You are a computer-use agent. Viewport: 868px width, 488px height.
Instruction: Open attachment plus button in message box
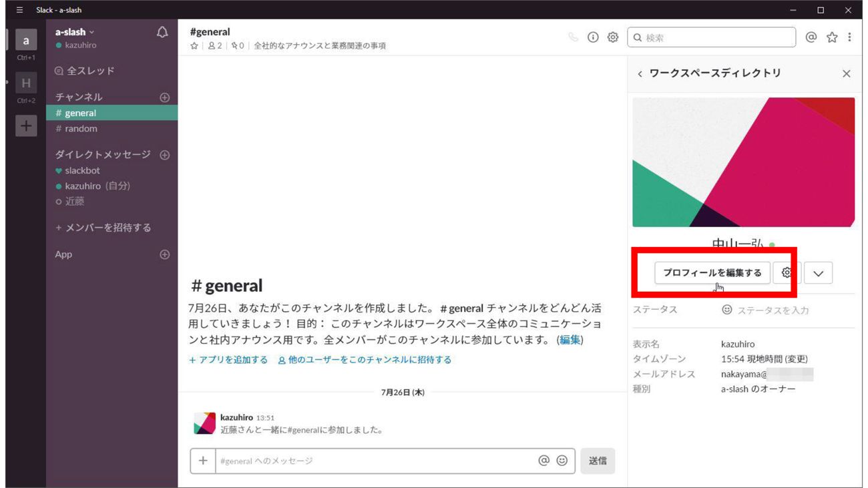coord(203,461)
